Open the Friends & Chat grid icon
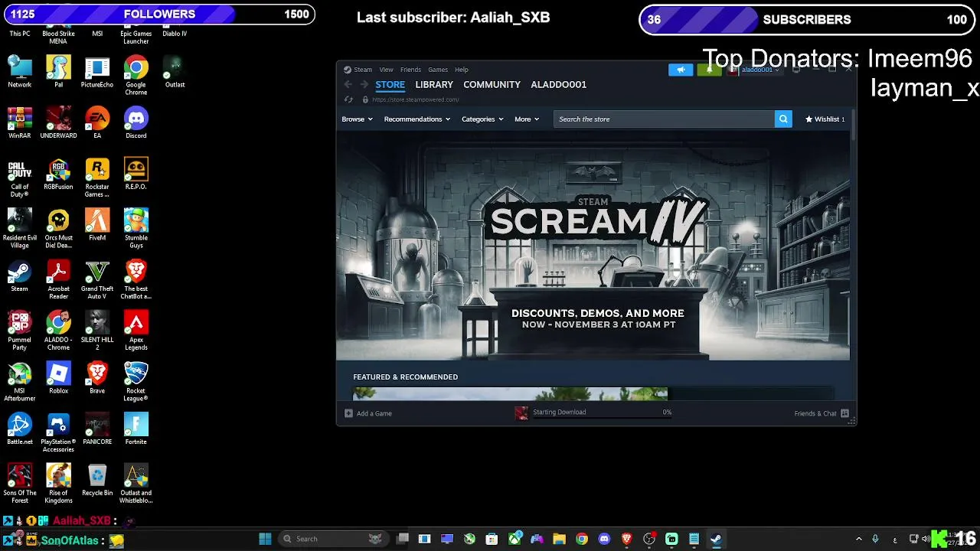The image size is (980, 551). pos(844,413)
